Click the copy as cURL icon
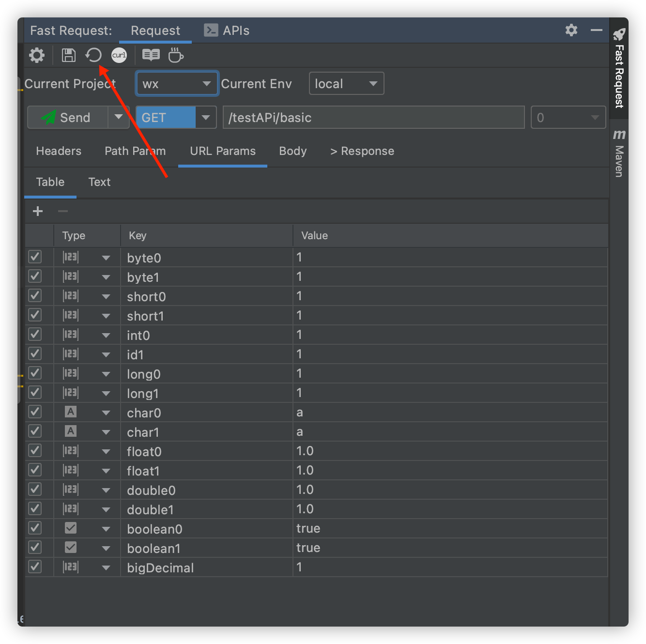Screen dimensions: 646x644 (119, 55)
